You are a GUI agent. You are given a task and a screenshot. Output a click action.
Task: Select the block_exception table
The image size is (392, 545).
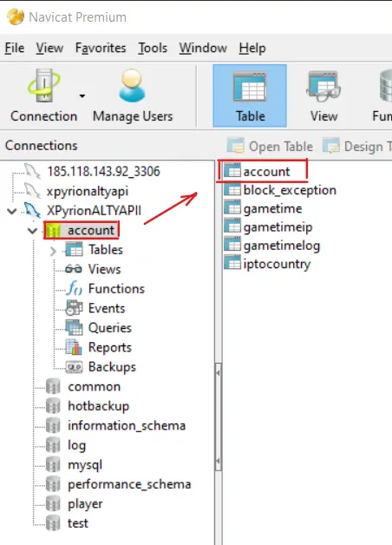pos(290,190)
